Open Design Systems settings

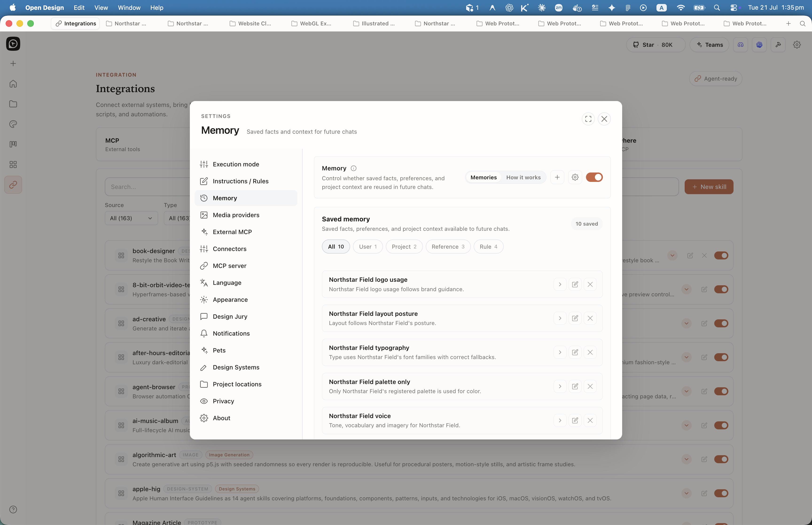[246, 368]
